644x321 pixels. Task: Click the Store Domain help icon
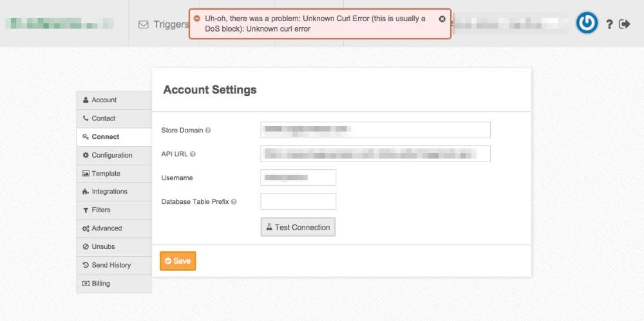tap(208, 131)
